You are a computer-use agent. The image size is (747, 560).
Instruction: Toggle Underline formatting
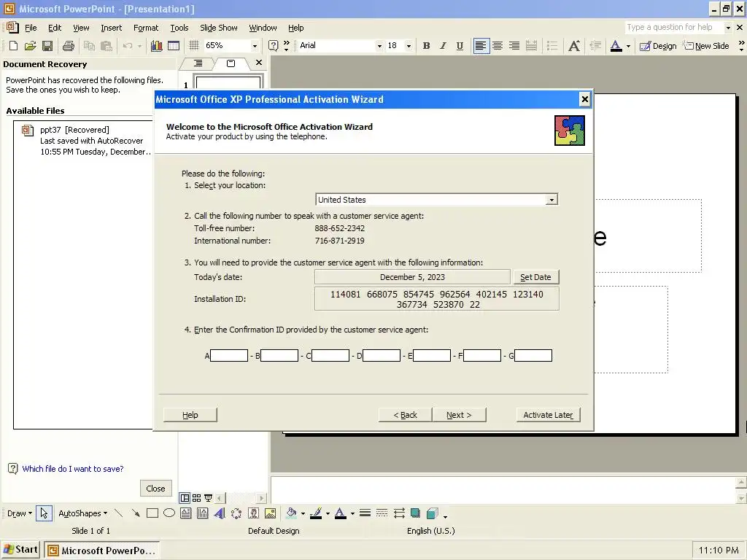[460, 46]
